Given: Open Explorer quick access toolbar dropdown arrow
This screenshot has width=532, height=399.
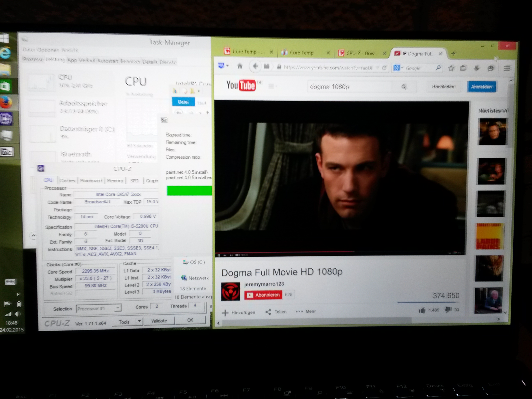Looking at the screenshot, I should (199, 91).
